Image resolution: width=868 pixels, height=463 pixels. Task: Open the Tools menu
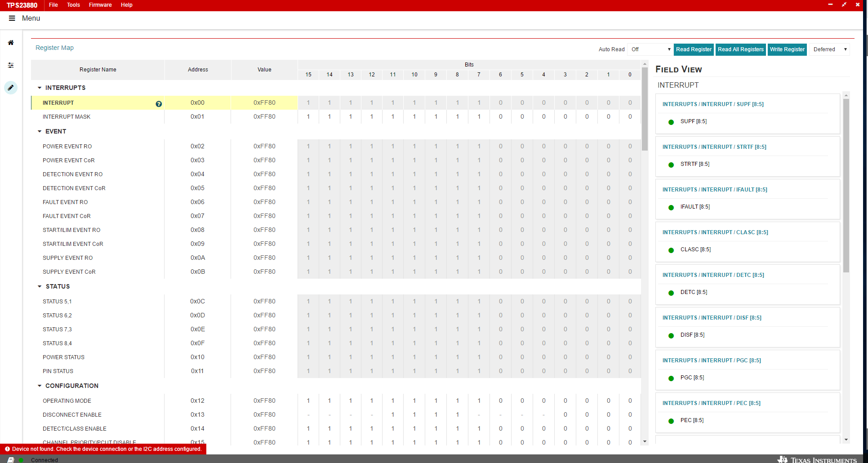[x=73, y=5]
